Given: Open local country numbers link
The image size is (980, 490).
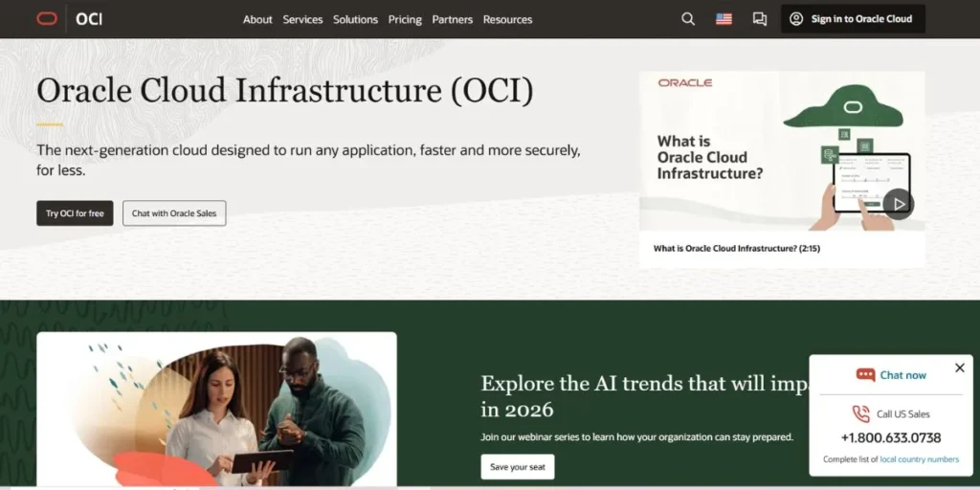Looking at the screenshot, I should click(919, 459).
